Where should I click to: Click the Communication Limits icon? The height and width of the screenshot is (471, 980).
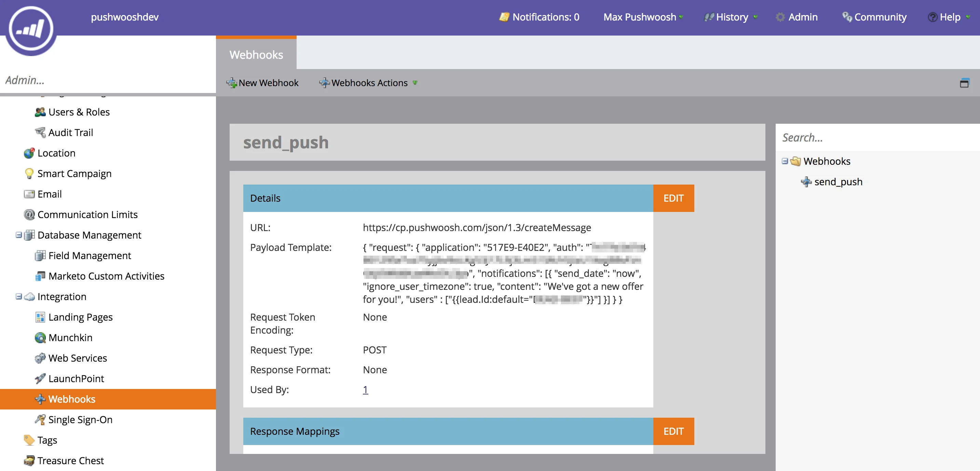(29, 215)
